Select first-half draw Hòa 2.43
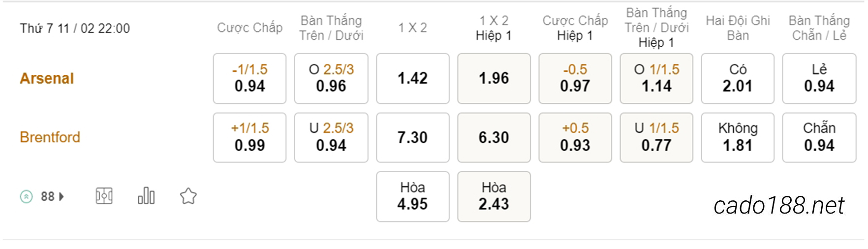Screen dimensions: 868x249 click(494, 196)
